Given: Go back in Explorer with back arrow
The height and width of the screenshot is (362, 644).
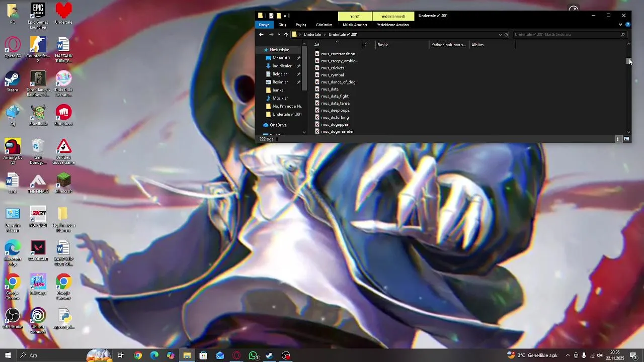Looking at the screenshot, I should (x=261, y=35).
